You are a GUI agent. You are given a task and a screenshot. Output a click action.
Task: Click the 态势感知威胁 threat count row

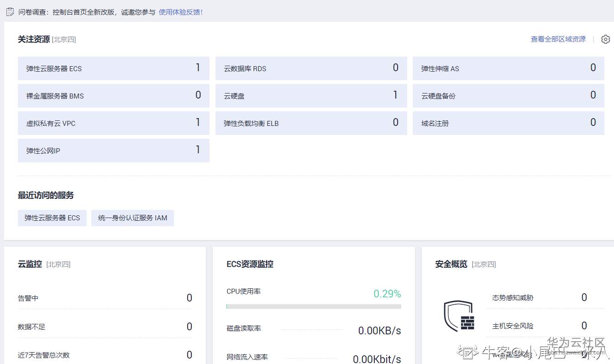(x=545, y=298)
